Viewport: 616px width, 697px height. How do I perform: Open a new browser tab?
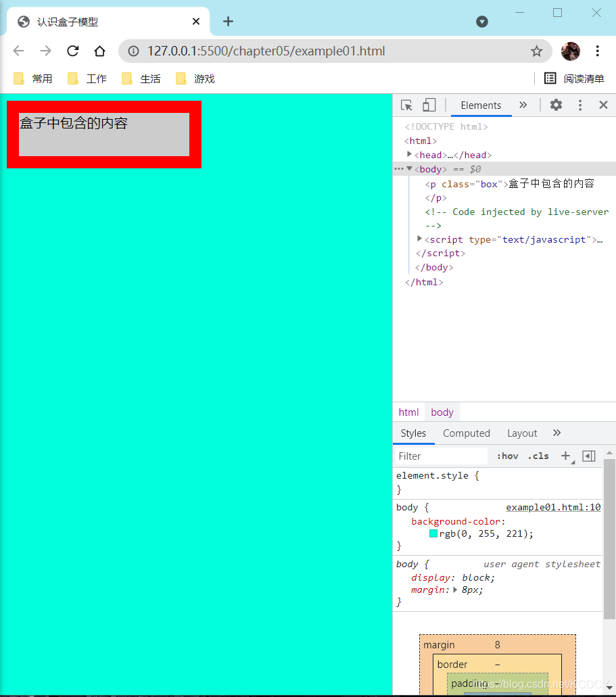pyautogui.click(x=228, y=22)
